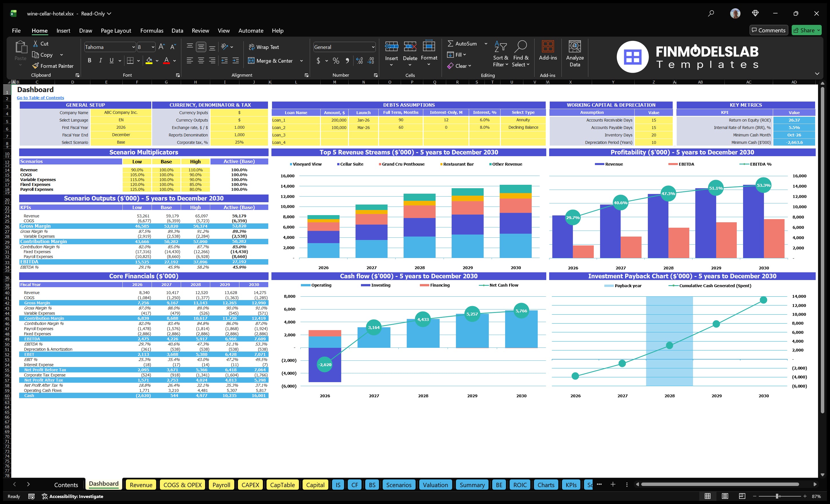The height and width of the screenshot is (504, 830).
Task: Click the AutoSum icon
Action: click(x=451, y=43)
